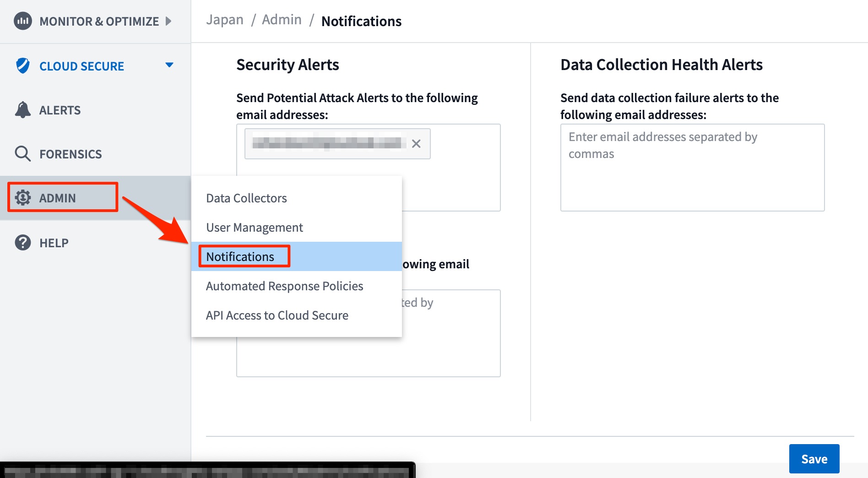Open the Help question mark icon

pos(22,242)
